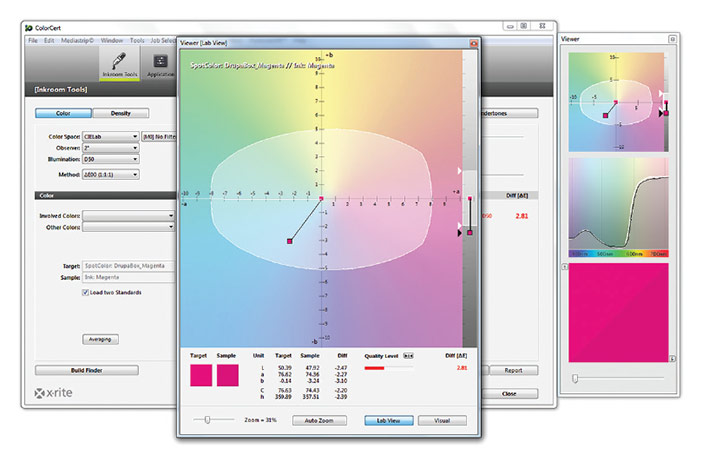Image resolution: width=702 pixels, height=462 pixels.
Task: Click the Target color swatch
Action: tap(201, 375)
